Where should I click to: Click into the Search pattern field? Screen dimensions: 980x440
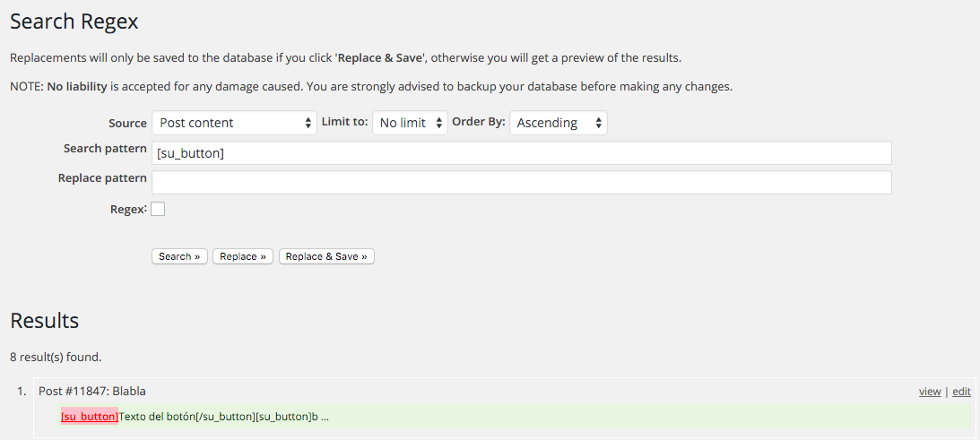[521, 153]
